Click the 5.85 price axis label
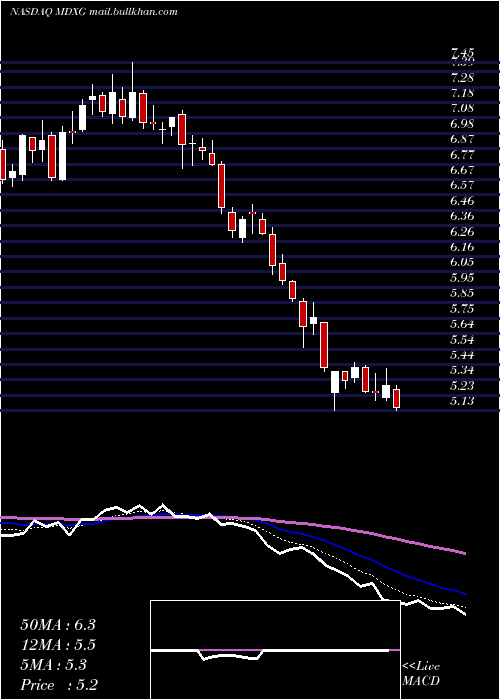500x700 pixels. tap(462, 294)
